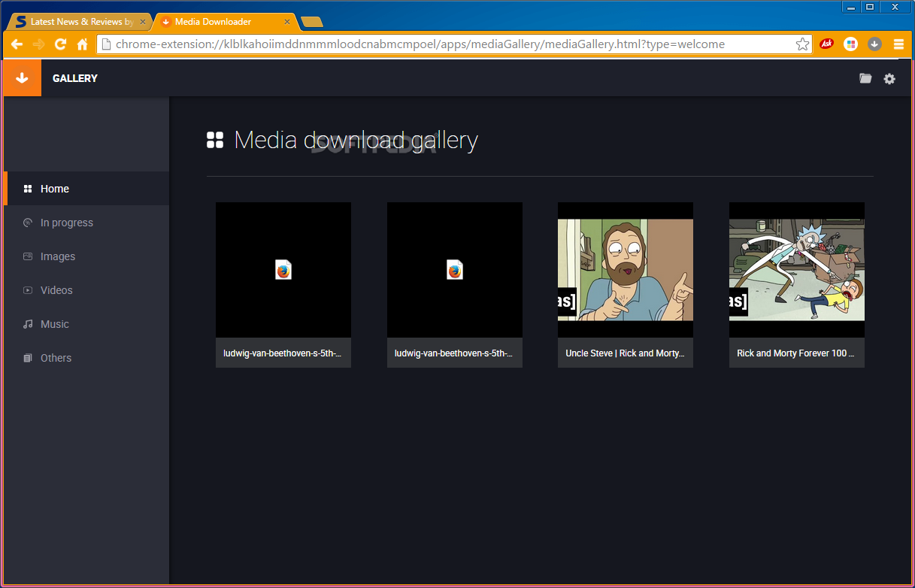Screen dimensions: 915x588
Task: Open a new browser tab
Action: 312,22
